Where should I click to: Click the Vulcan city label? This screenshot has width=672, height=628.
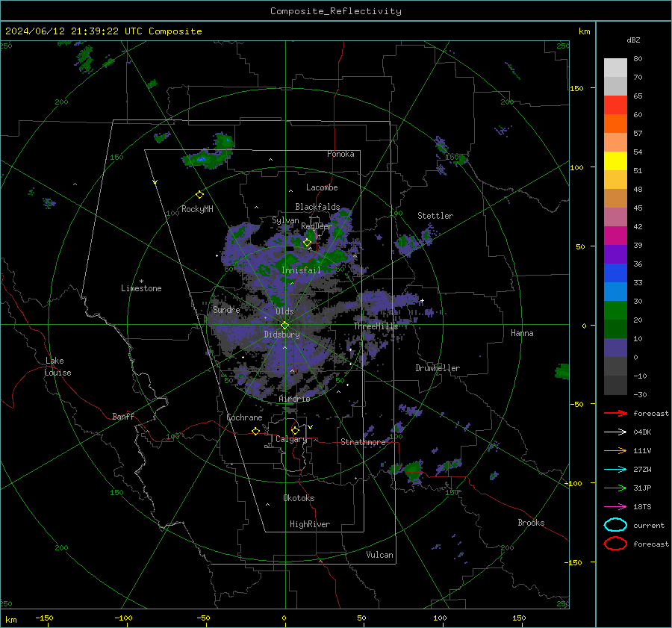[379, 555]
